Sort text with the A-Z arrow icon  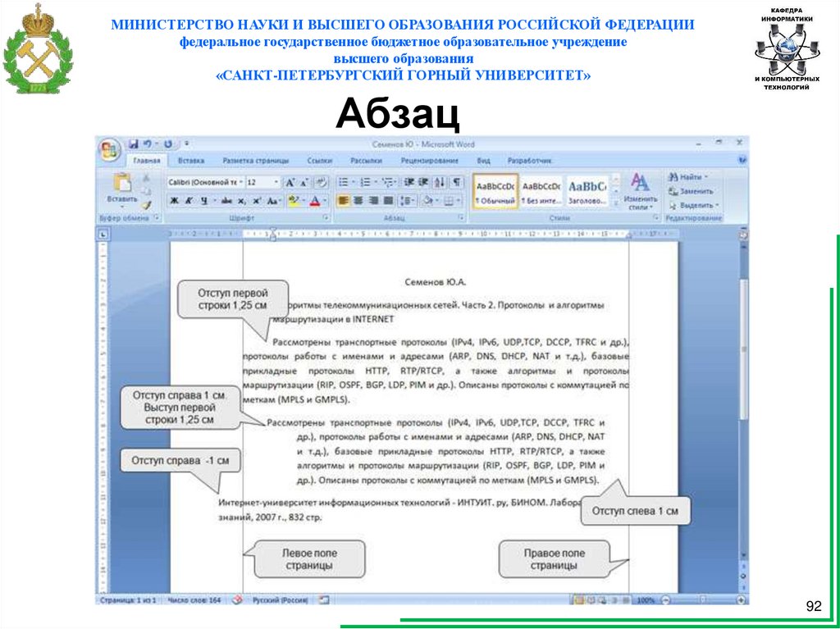[440, 182]
